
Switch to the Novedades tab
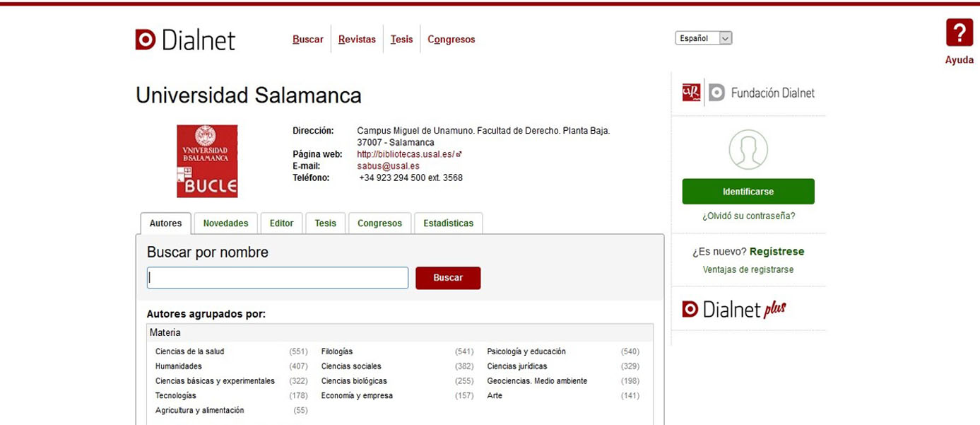[226, 223]
